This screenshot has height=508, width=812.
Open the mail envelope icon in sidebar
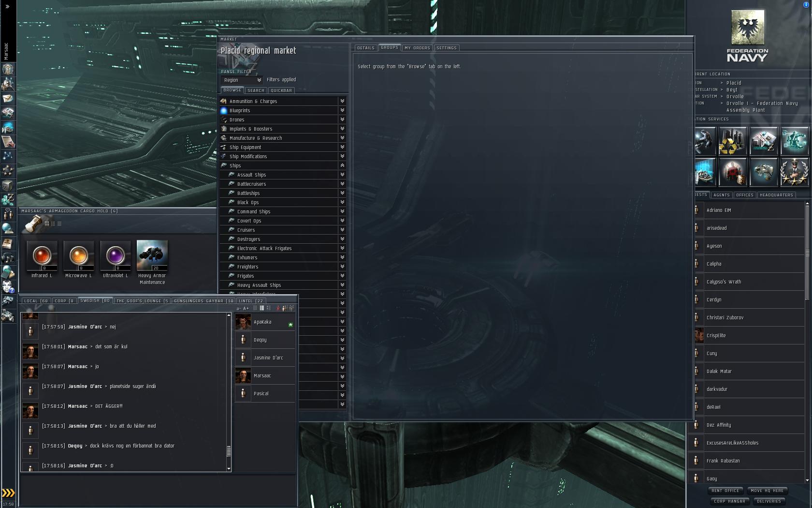click(8, 98)
